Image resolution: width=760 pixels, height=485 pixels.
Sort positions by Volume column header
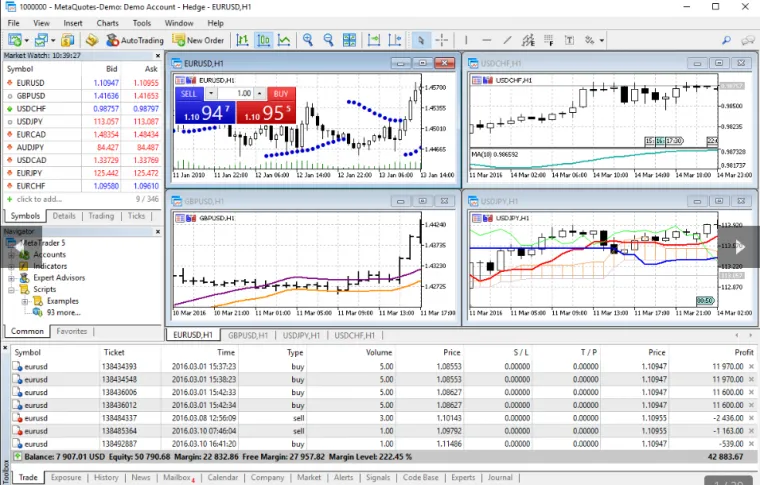tap(379, 352)
